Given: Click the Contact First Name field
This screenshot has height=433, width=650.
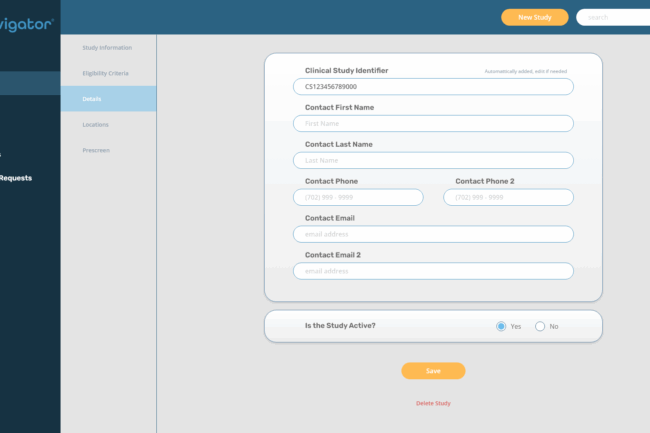Looking at the screenshot, I should pos(433,123).
